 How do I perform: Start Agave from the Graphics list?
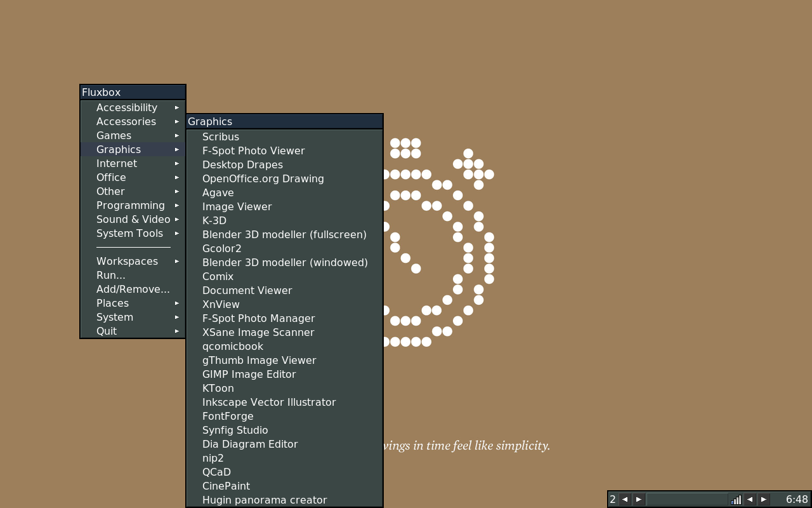[x=284, y=192]
